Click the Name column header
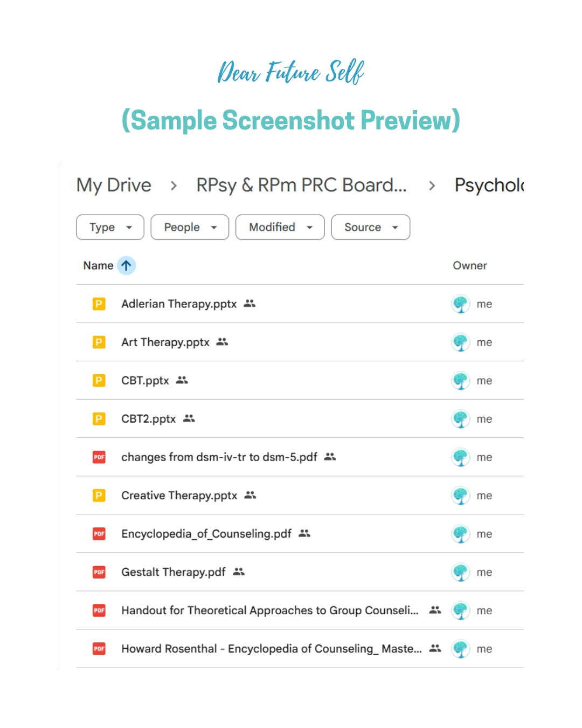The image size is (582, 728). coord(98,266)
